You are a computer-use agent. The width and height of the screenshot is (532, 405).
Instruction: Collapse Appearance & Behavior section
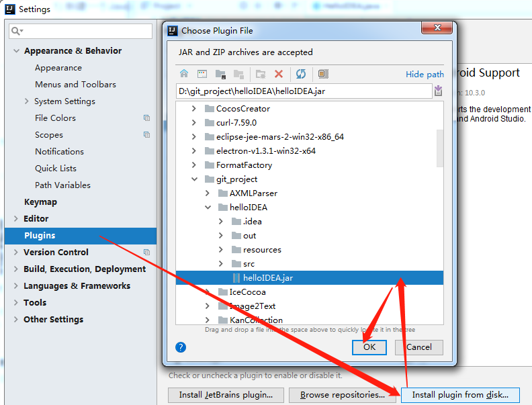(x=16, y=51)
